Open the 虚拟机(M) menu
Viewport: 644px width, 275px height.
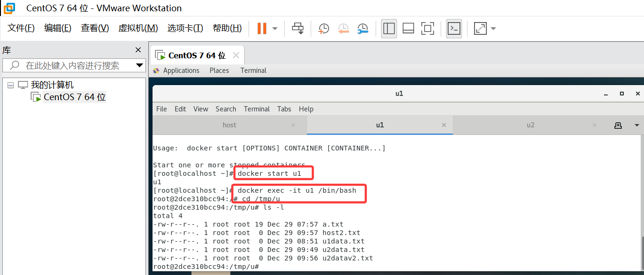(x=138, y=28)
